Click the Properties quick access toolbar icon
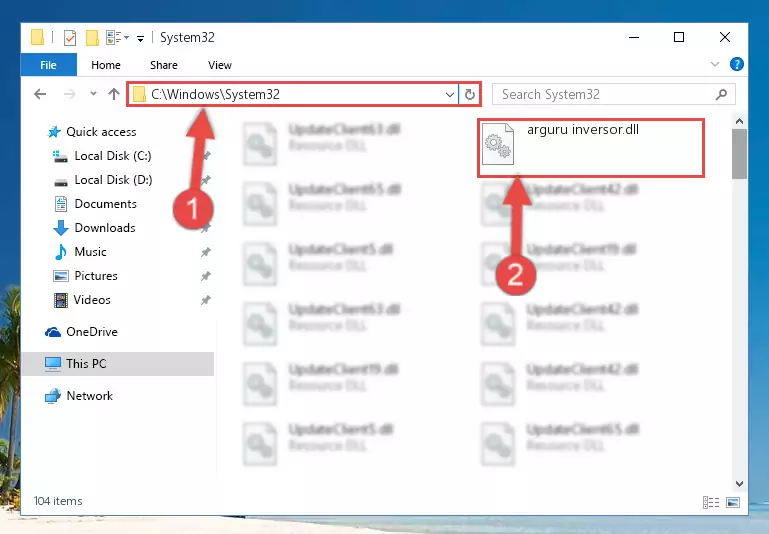The image size is (769, 534). pos(70,38)
